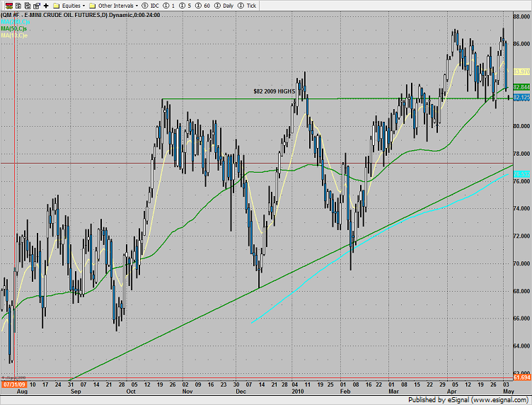Click the Dec month label on time axis
Viewport: 532px width, 405px height.
tap(241, 392)
